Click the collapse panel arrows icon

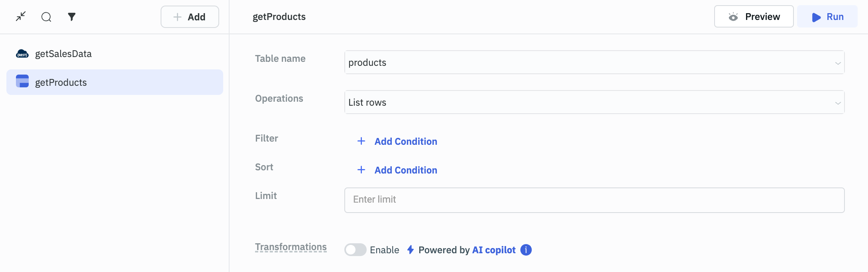[x=21, y=16]
